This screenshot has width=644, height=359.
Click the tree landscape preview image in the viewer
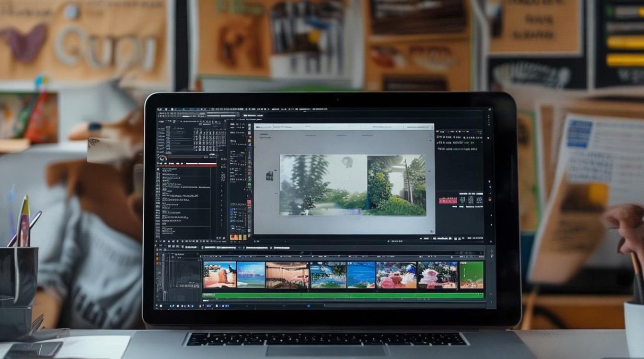(x=353, y=185)
